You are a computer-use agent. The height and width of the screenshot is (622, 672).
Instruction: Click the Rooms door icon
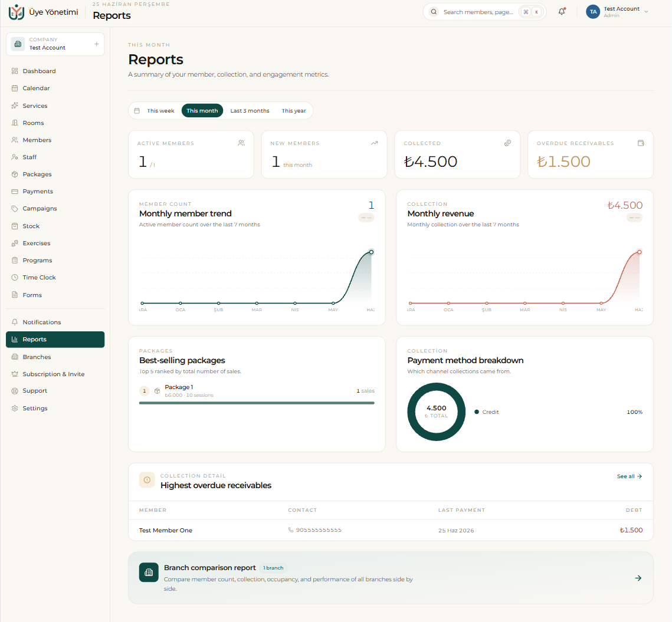tap(15, 123)
